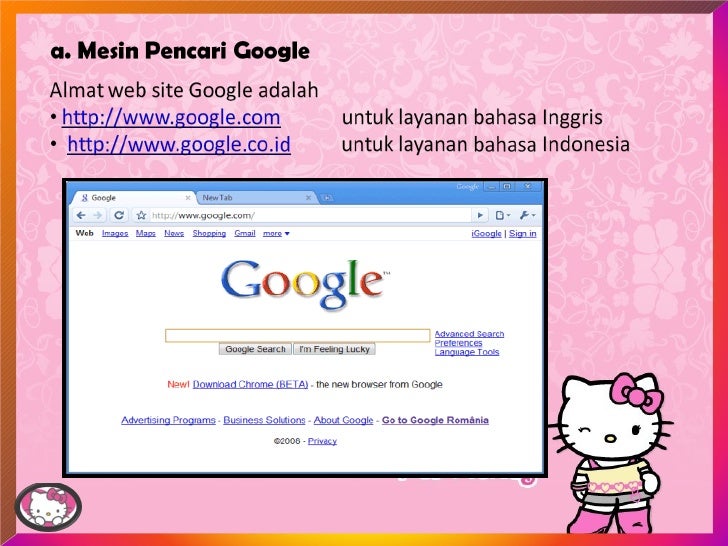Screen dimensions: 728x546
Task: Add a new tab with plus button
Action: point(327,198)
